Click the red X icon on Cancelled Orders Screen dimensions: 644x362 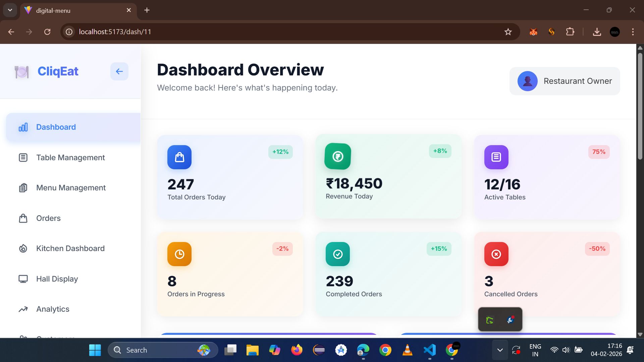496,254
